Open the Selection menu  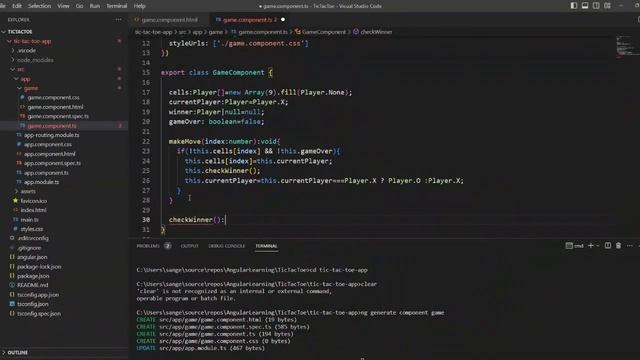click(x=39, y=6)
